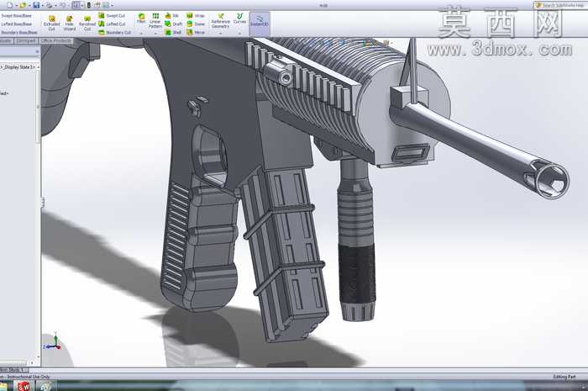Click the Select tool icon
Viewport: 588px width, 391px height.
point(76,5)
